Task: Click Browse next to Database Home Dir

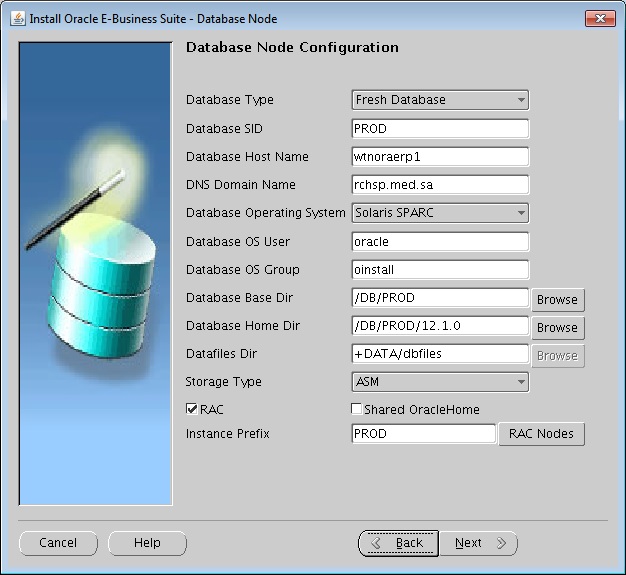Action: point(557,327)
